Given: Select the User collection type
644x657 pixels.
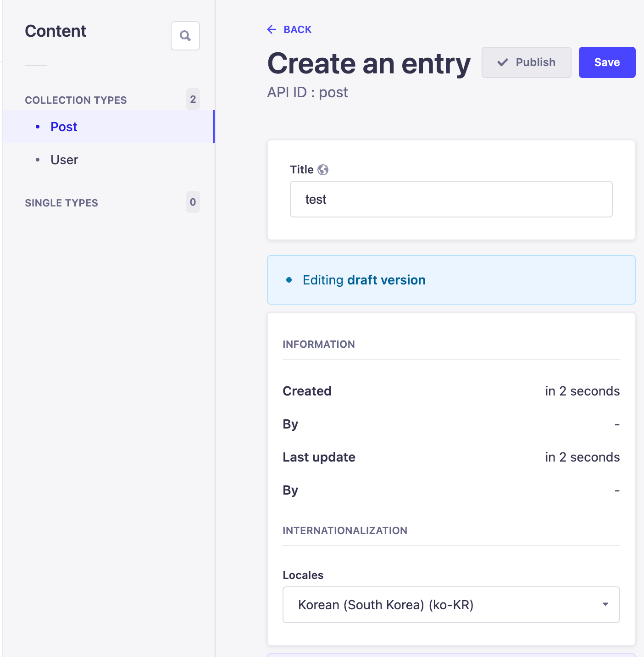Looking at the screenshot, I should [x=64, y=160].
